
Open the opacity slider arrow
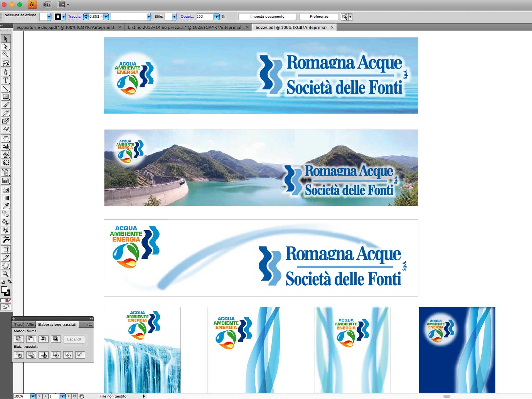[x=217, y=17]
